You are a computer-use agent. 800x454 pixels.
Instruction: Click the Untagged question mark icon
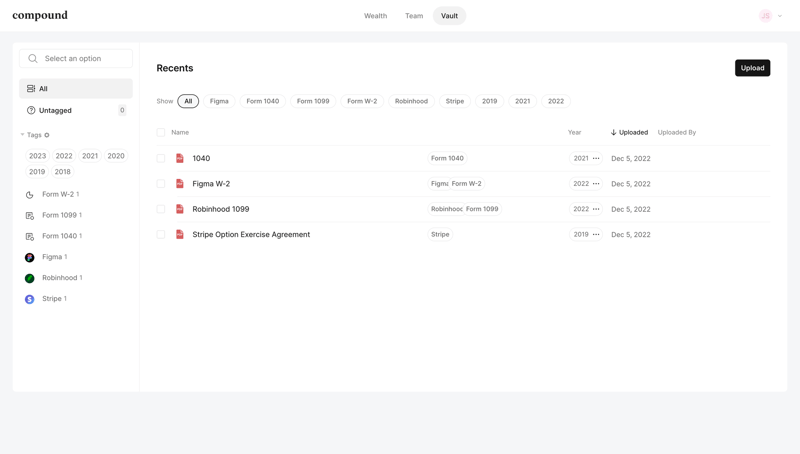(x=31, y=110)
